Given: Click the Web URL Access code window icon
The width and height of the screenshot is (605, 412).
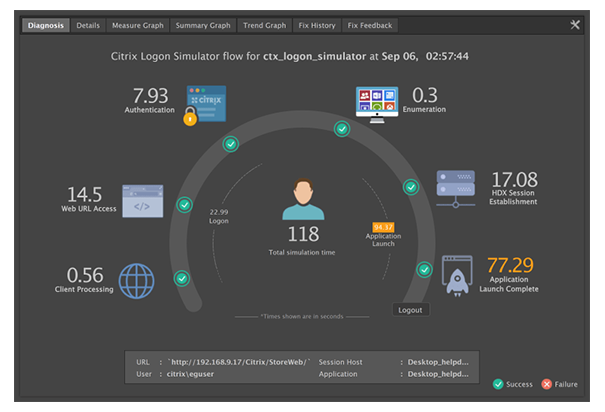Looking at the screenshot, I should [x=143, y=201].
